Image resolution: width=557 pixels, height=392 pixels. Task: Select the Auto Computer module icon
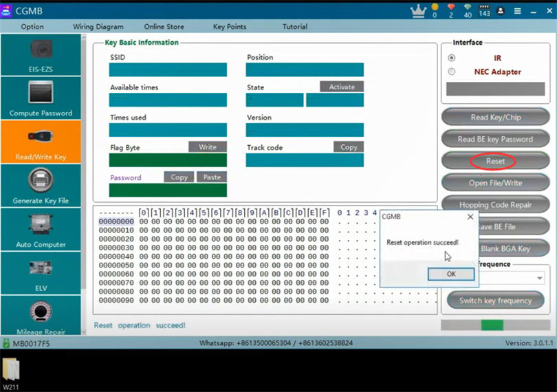click(x=41, y=224)
